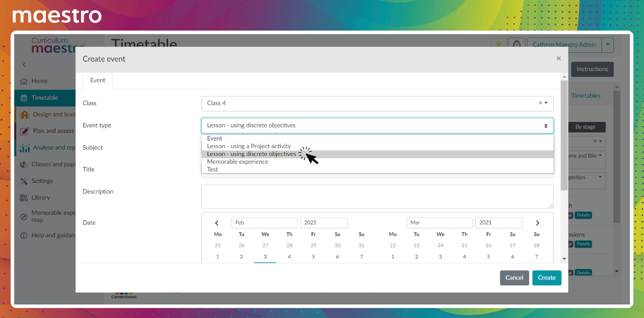Viewport: 644px width, 318px height.
Task: Advance calendar to next month
Action: point(538,223)
